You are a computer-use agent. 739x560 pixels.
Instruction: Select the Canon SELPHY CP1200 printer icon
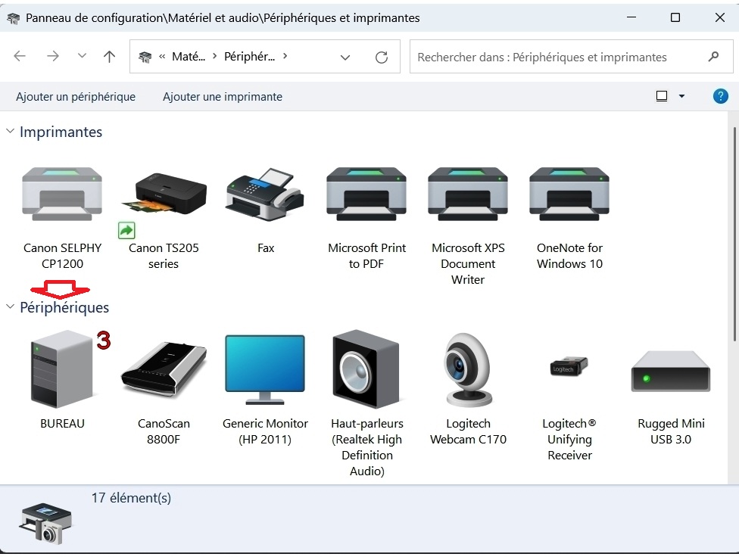coord(62,194)
